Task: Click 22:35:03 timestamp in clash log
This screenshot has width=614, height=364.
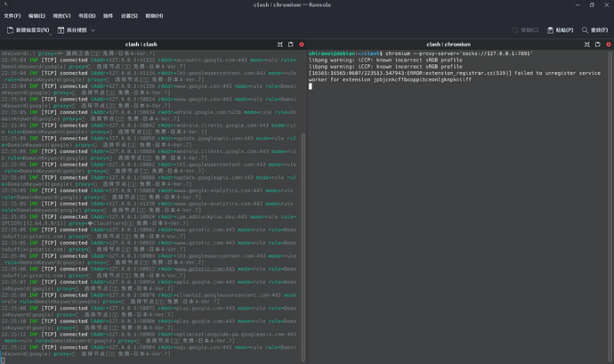Action: (x=13, y=61)
